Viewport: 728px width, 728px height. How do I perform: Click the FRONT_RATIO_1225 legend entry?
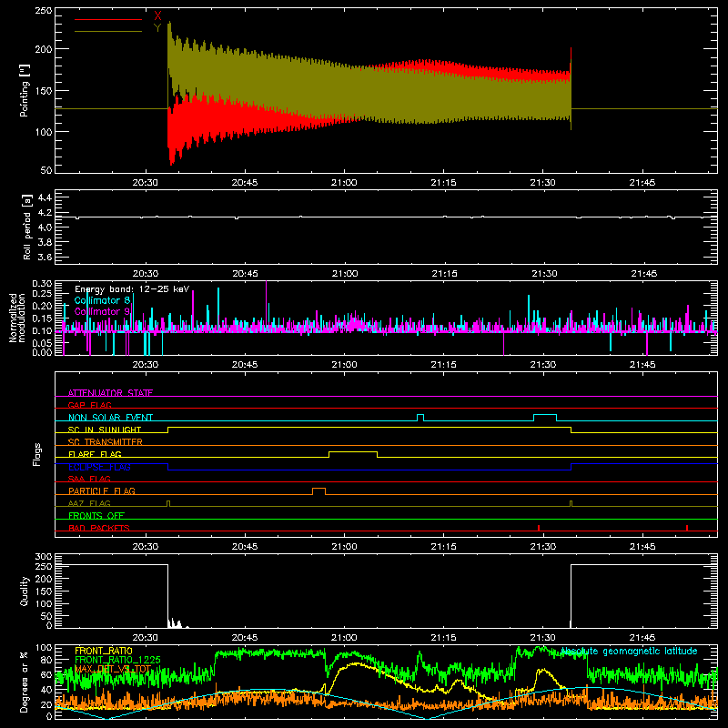click(118, 660)
